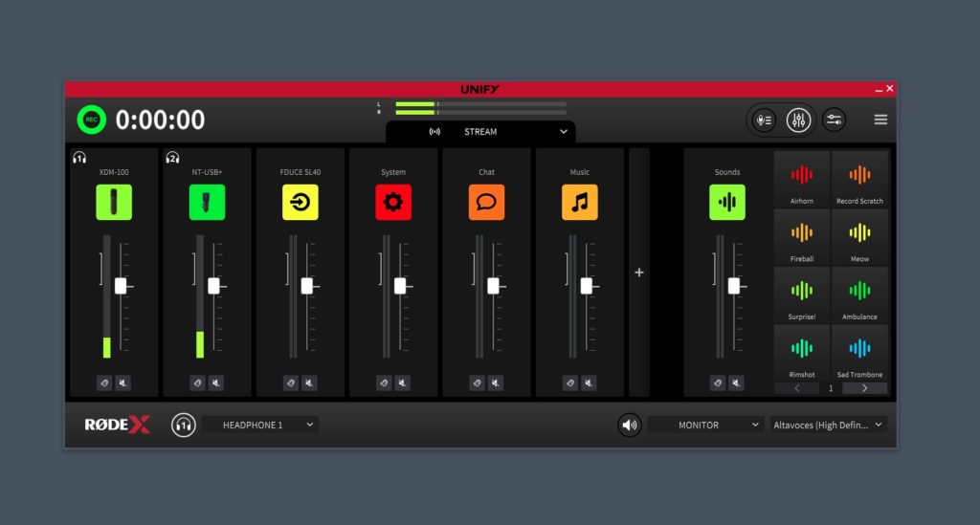Click the Chat fader handle
980x525 pixels.
pos(493,286)
